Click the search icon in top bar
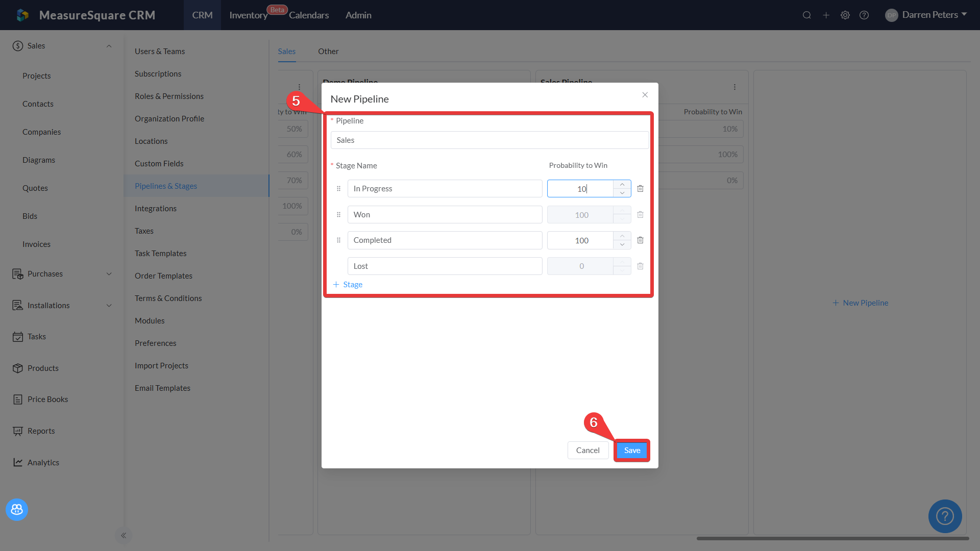Image resolution: width=980 pixels, height=551 pixels. pos(806,15)
